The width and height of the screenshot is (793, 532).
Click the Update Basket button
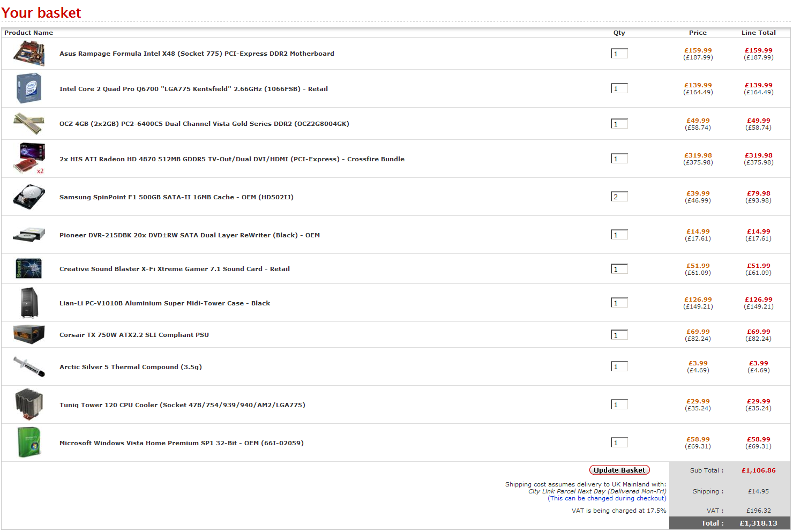(x=619, y=470)
